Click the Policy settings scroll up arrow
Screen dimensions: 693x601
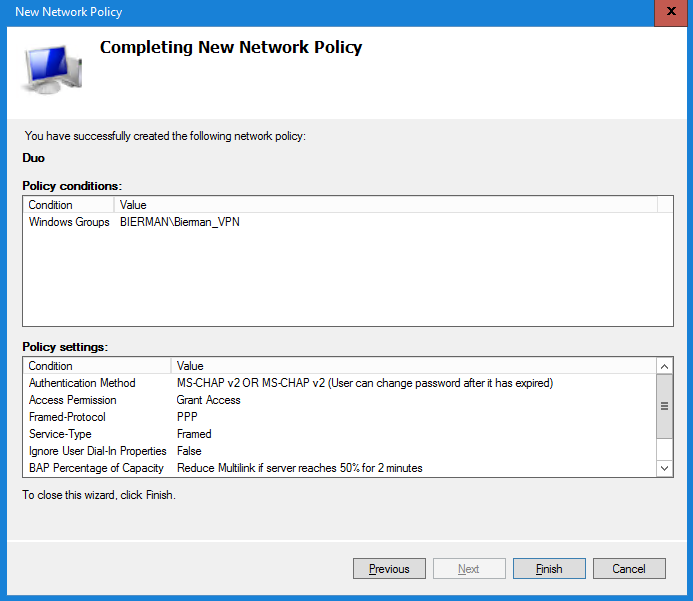664,366
